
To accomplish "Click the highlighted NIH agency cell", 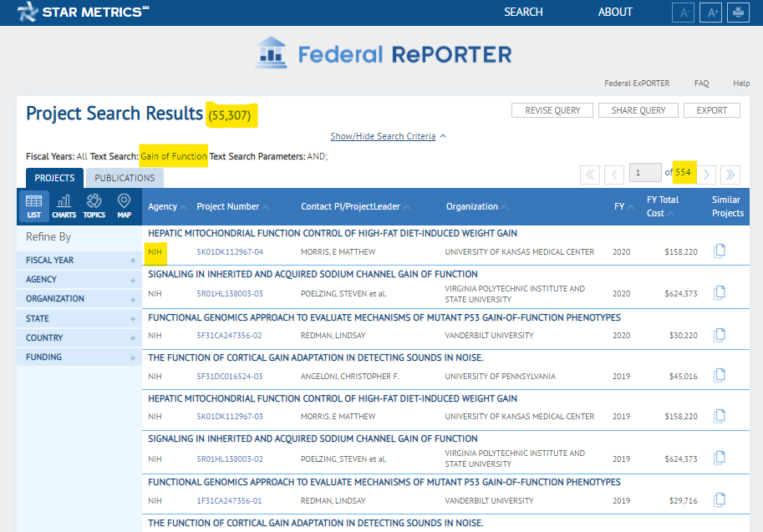I will [155, 252].
